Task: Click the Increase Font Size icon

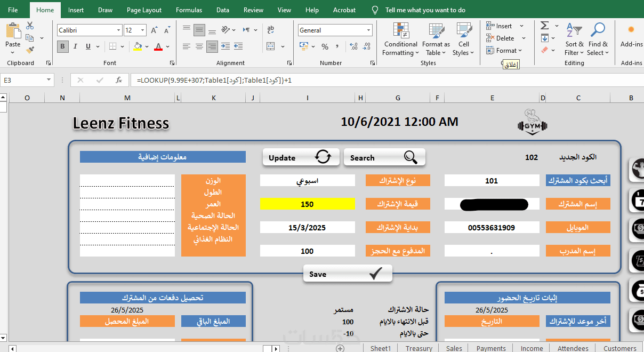Action: (x=154, y=30)
